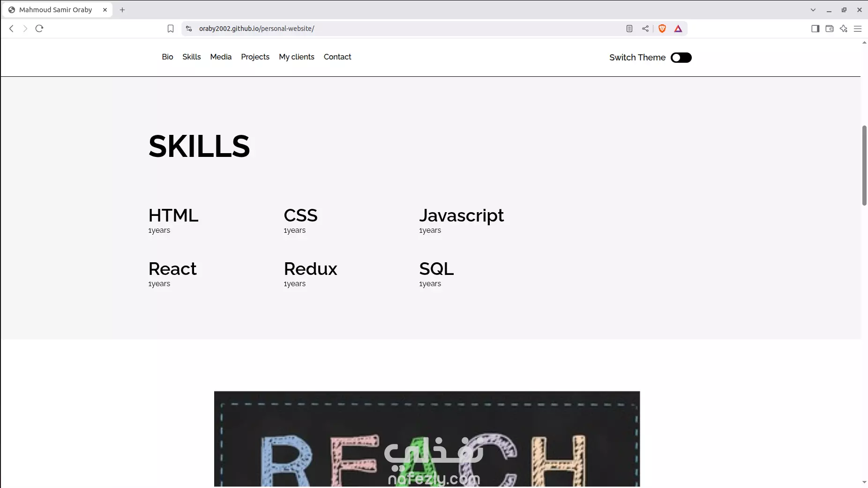Select the Mahmoud Samir Oraby tab
Viewport: 868px width, 488px height.
[57, 10]
